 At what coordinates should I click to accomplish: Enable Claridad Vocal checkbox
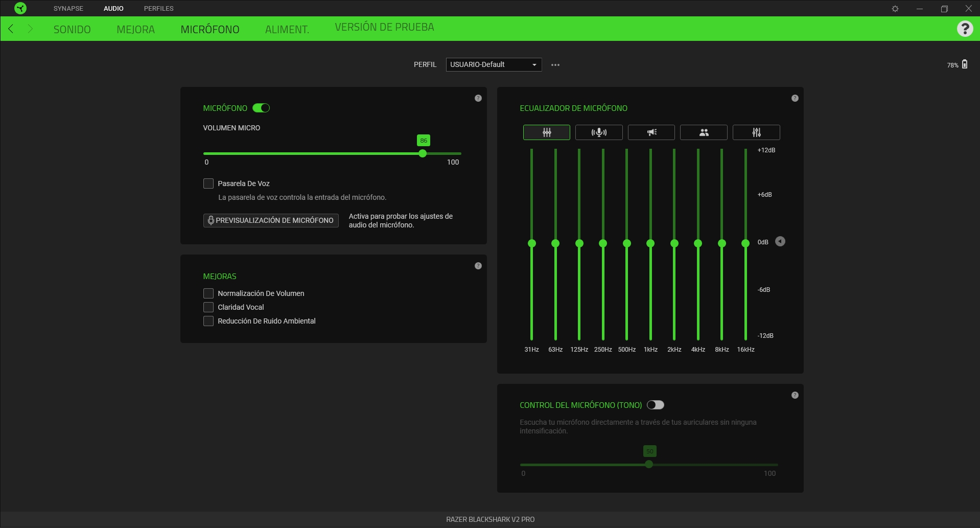click(208, 307)
